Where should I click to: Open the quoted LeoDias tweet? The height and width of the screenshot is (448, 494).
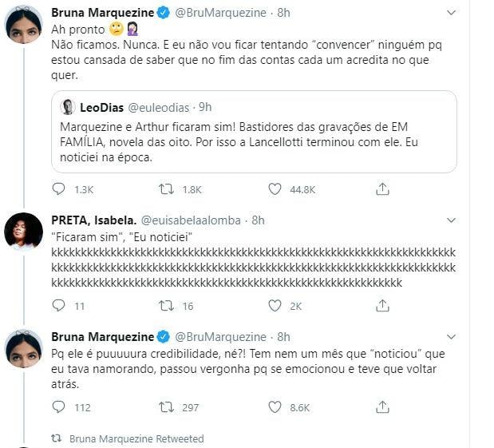(x=254, y=132)
